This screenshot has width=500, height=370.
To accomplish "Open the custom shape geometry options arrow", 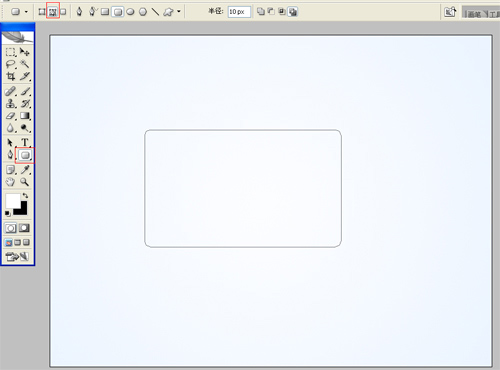I will (179, 12).
